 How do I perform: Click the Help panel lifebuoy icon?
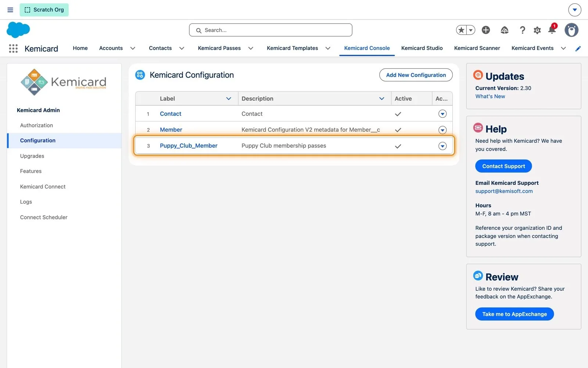point(478,128)
